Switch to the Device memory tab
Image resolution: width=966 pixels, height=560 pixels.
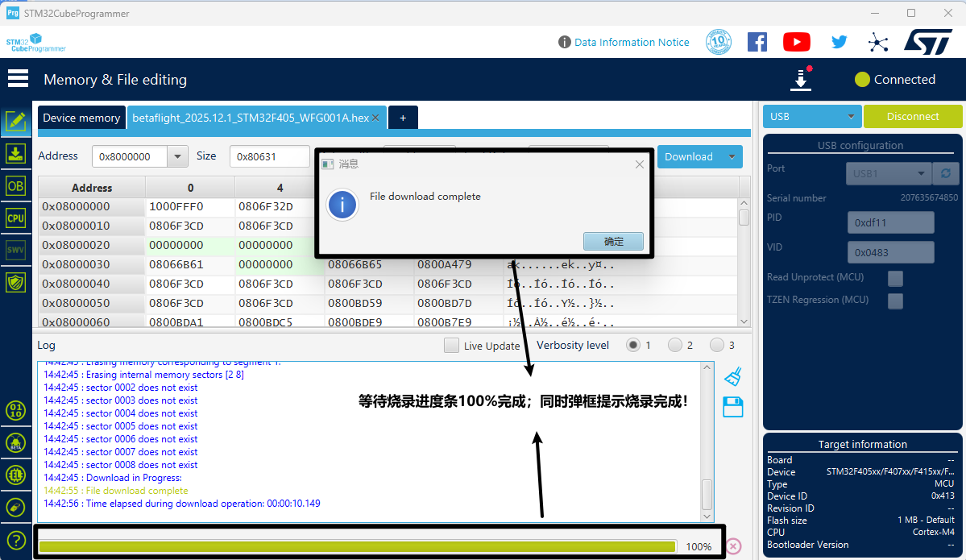(x=81, y=118)
